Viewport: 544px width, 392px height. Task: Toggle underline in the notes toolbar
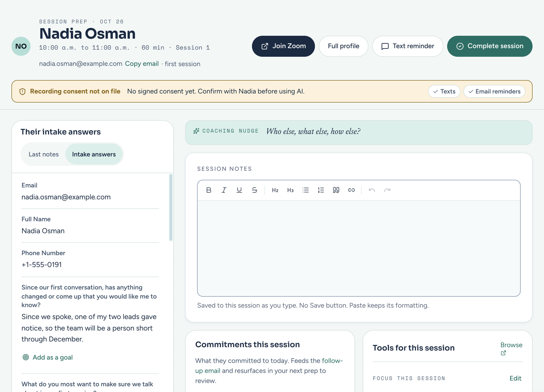(x=239, y=190)
